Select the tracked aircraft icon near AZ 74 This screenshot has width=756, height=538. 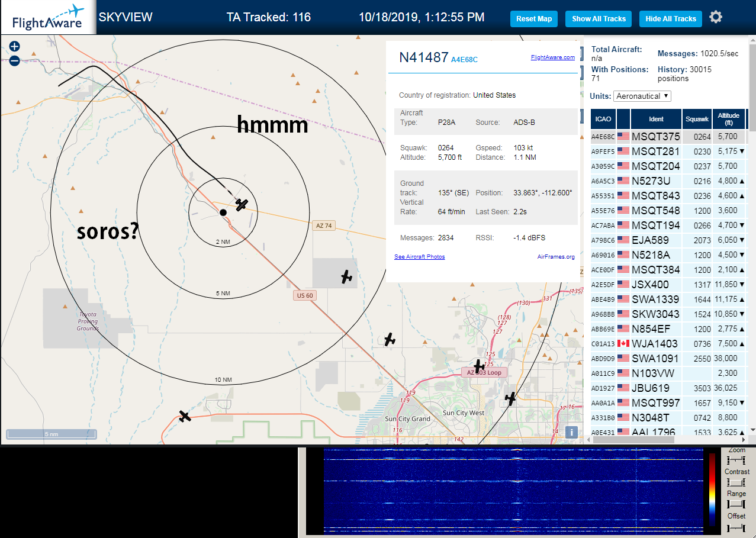pos(241,205)
